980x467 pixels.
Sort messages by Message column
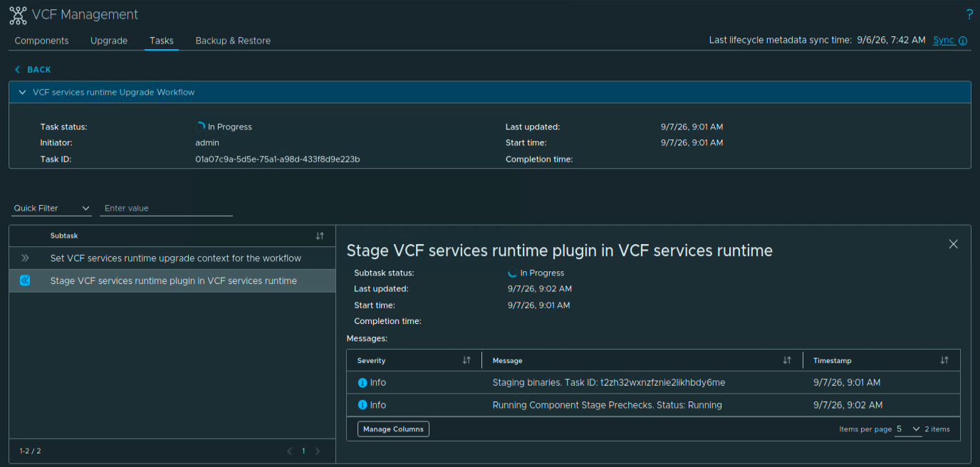click(x=787, y=360)
